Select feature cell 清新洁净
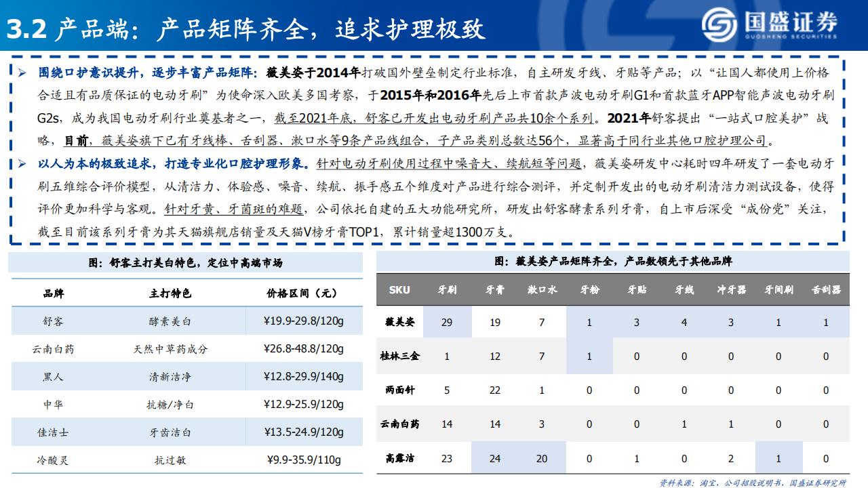 pos(170,378)
